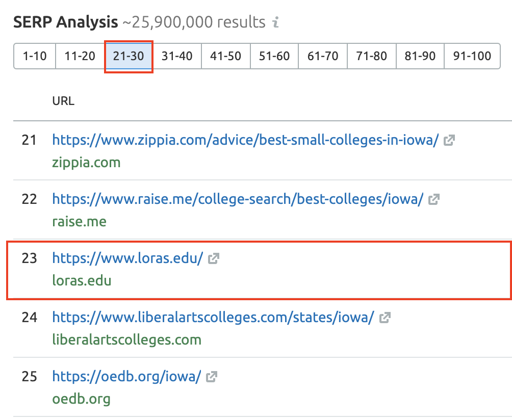Click the green loras.edu domain
The height and width of the screenshot is (420, 512).
point(82,281)
